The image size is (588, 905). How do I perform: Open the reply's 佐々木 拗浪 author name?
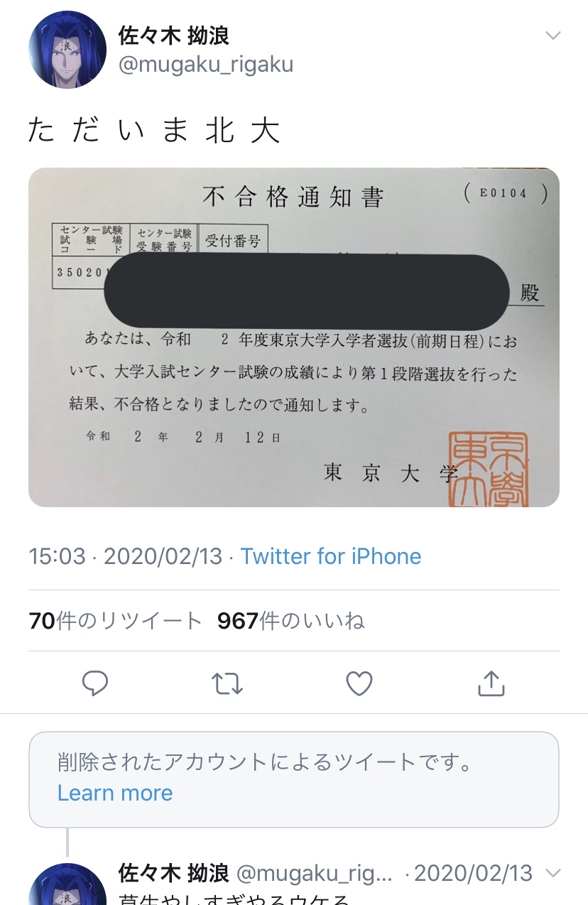tap(173, 872)
